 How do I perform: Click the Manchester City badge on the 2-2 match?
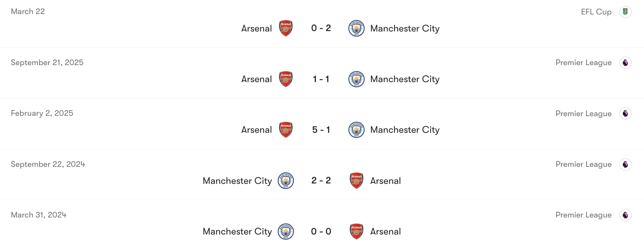[x=286, y=180]
